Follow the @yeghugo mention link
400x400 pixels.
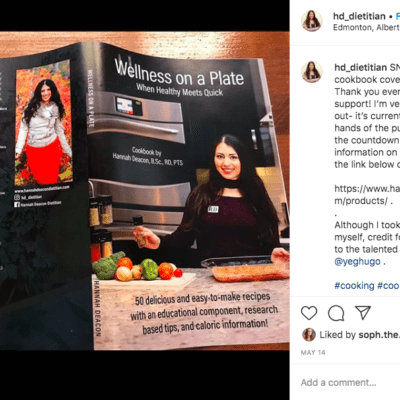357,261
